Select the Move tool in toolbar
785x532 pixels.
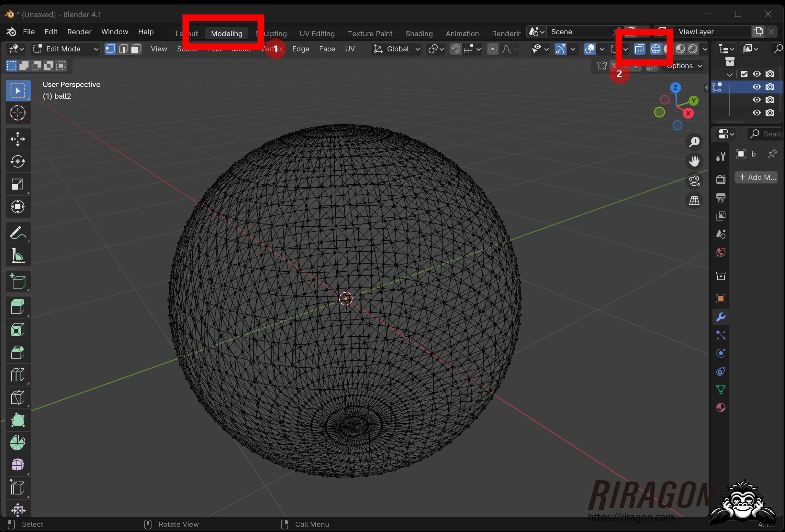pos(17,139)
